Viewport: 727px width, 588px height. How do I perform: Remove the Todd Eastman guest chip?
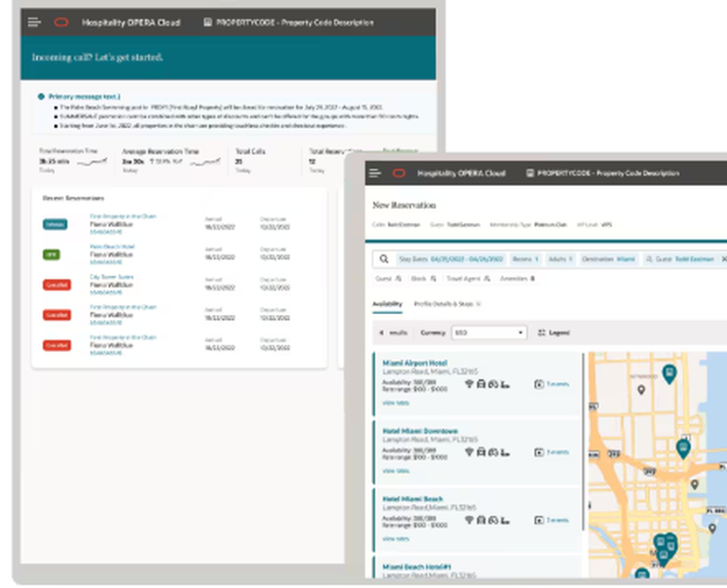pos(723,259)
